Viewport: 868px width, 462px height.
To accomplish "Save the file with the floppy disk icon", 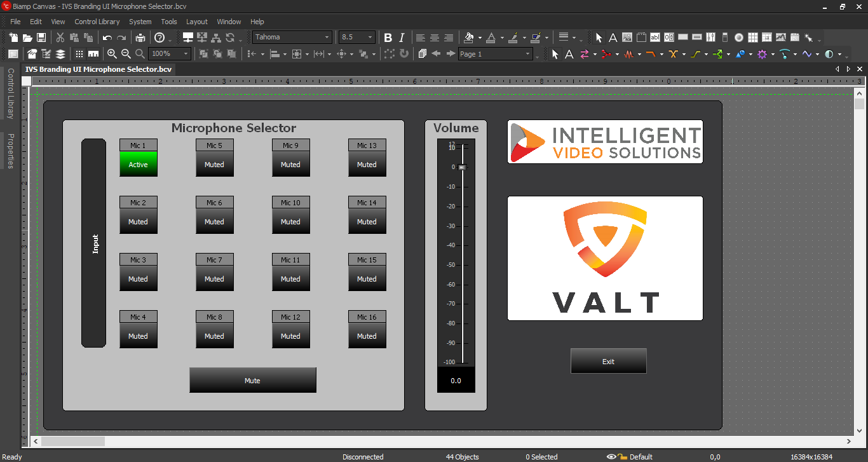I will click(x=41, y=37).
